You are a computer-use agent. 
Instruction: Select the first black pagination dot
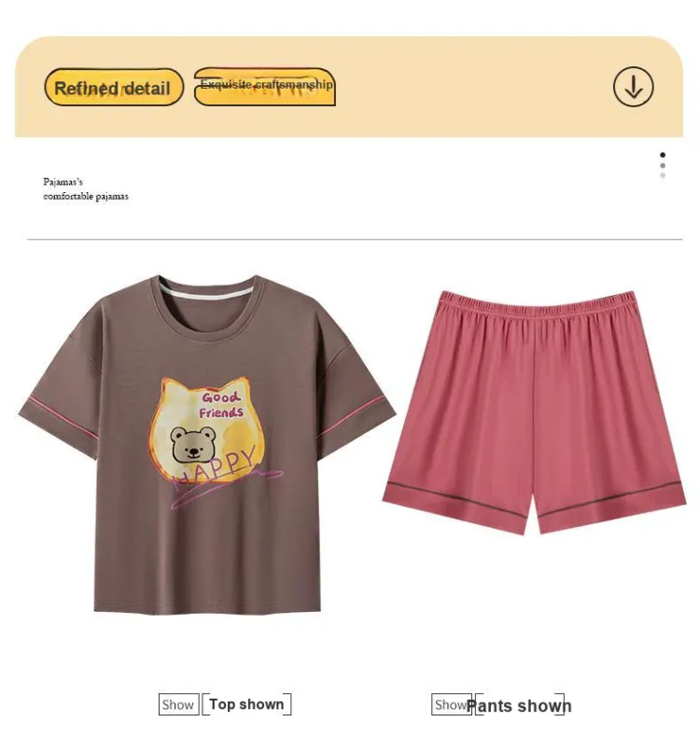663,155
